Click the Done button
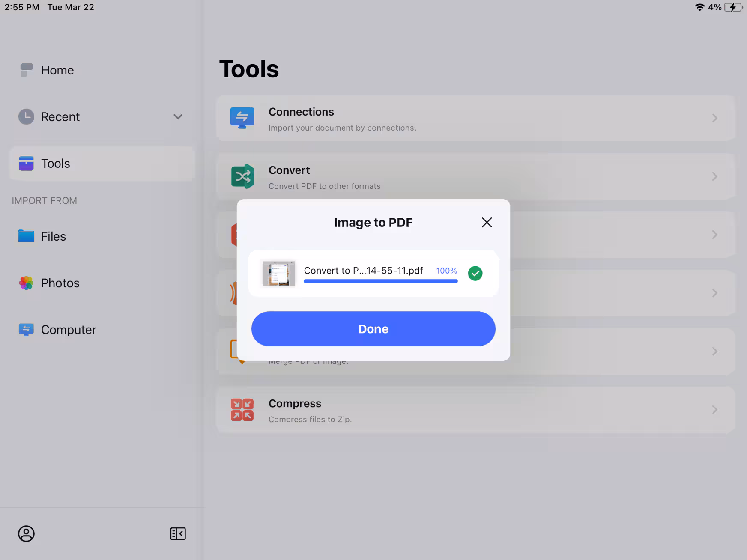This screenshot has height=560, width=747. [373, 329]
